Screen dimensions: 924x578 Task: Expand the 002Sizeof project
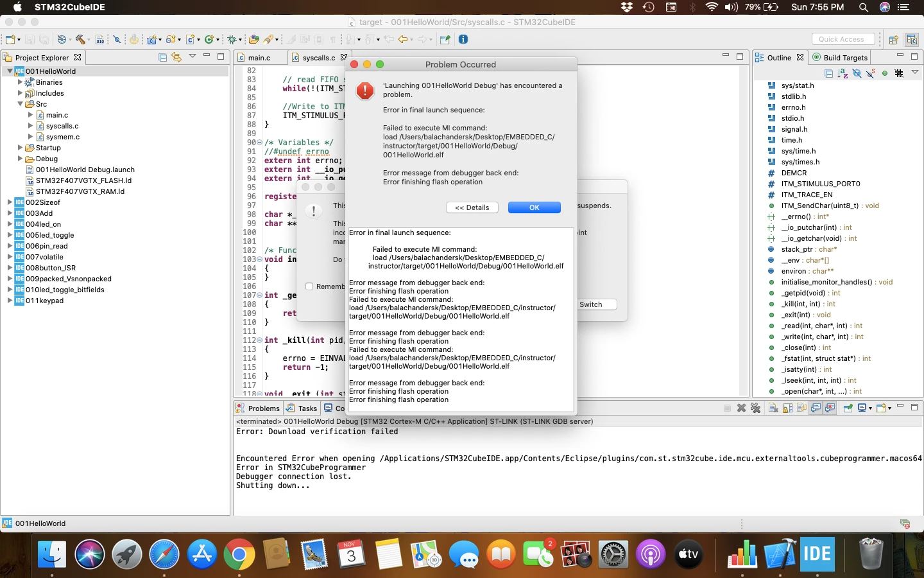tap(10, 202)
